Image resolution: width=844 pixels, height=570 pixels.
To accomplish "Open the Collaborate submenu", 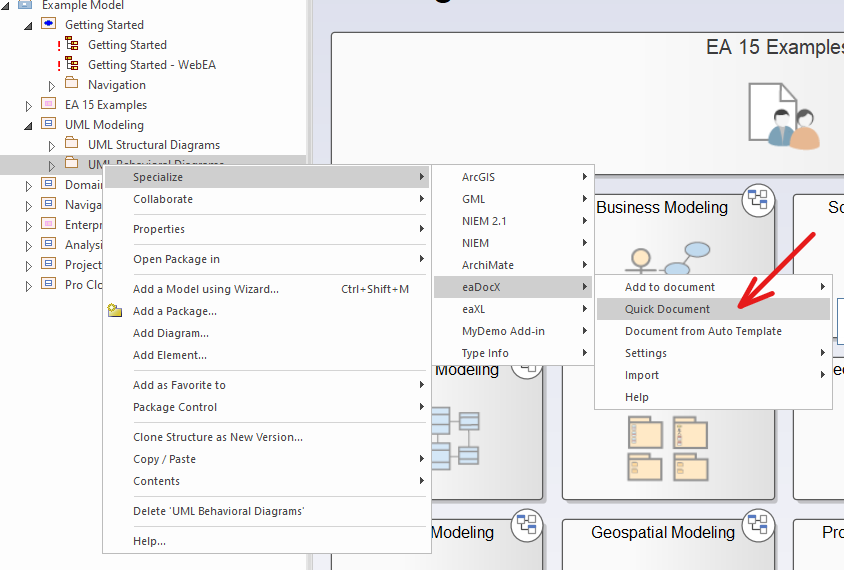I will click(267, 199).
